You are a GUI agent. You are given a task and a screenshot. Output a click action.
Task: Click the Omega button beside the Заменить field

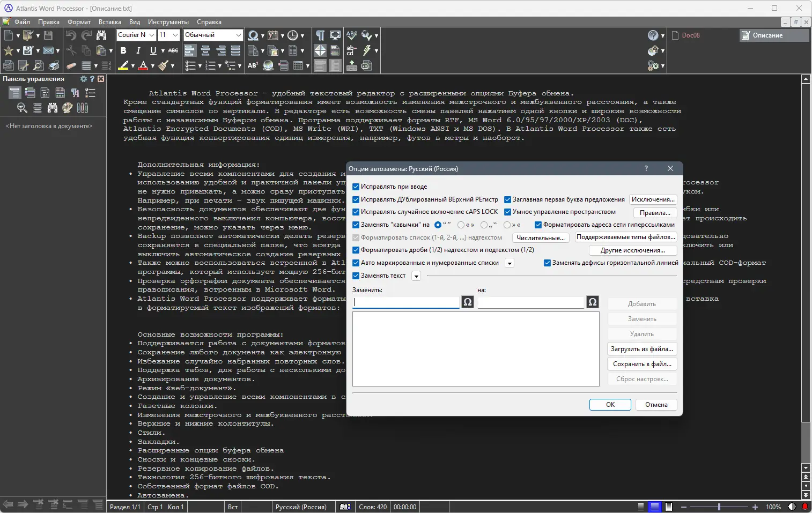[x=468, y=302]
